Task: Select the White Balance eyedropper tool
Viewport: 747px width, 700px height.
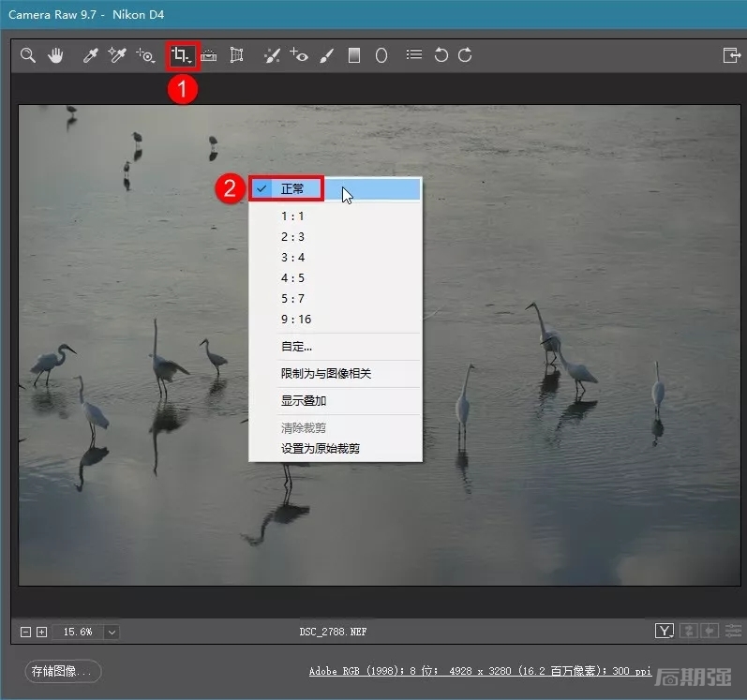Action: 90,55
